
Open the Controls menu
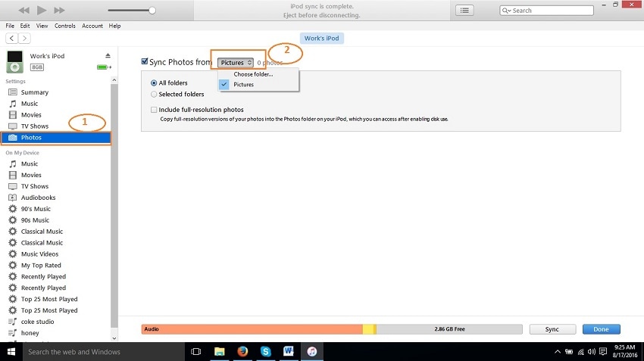(65, 26)
